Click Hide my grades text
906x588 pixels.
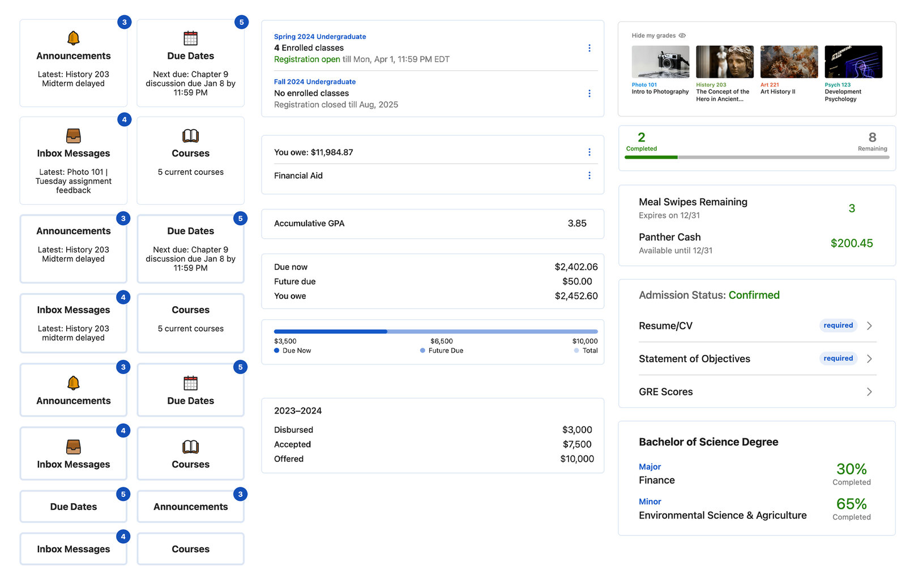pyautogui.click(x=653, y=36)
